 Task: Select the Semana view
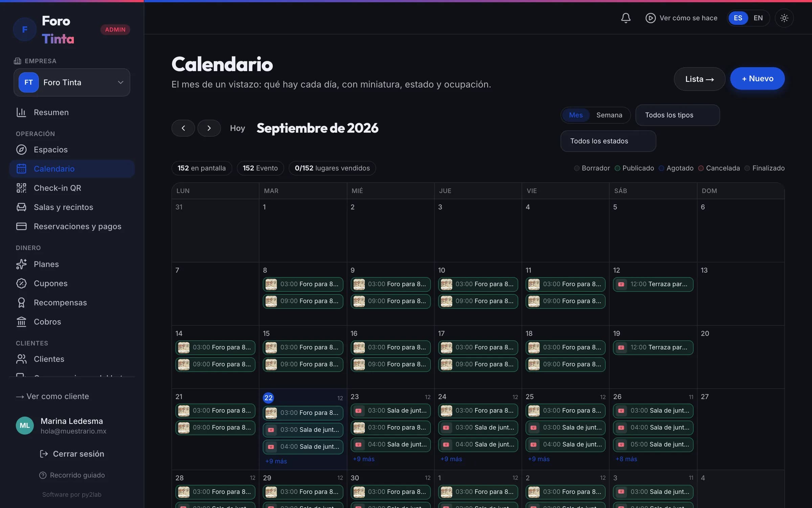(609, 115)
